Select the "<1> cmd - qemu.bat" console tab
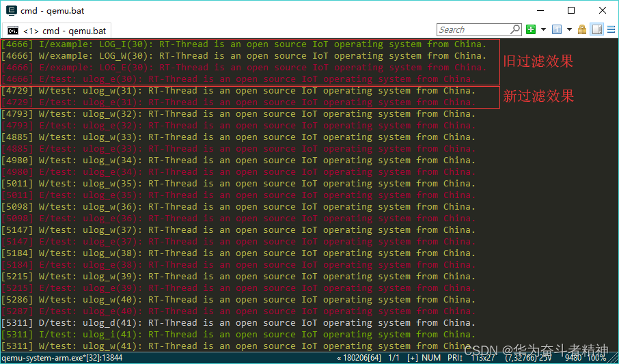619x364 pixels. tap(57, 31)
